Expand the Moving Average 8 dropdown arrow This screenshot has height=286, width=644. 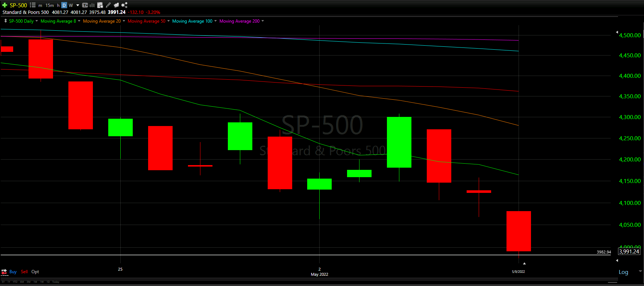(x=79, y=21)
